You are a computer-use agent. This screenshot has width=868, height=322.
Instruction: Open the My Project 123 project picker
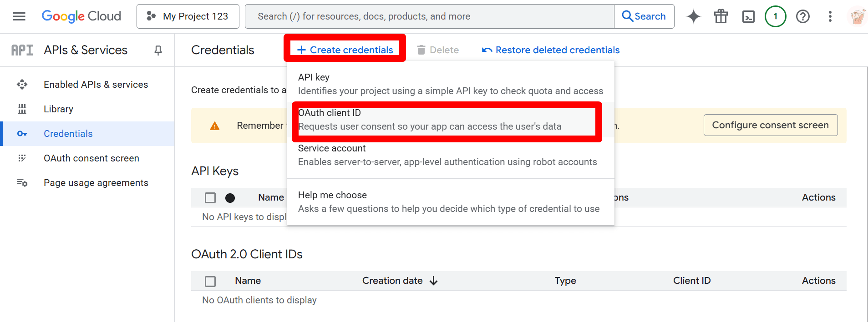coord(188,16)
